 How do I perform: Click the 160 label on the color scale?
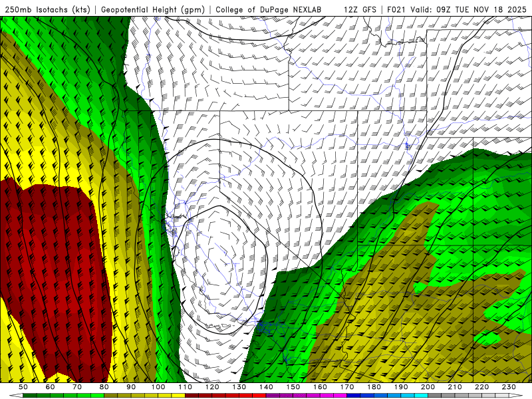[321, 387]
